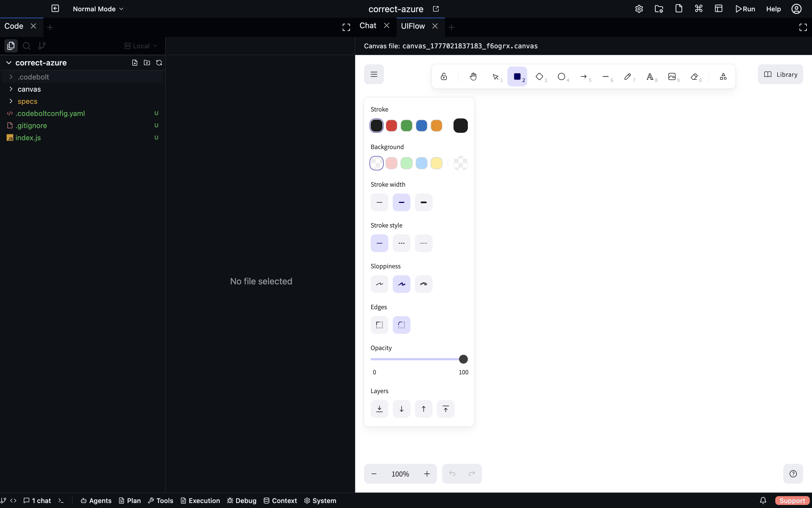Image resolution: width=812 pixels, height=508 pixels.
Task: Pick the orange stroke color
Action: pos(437,126)
